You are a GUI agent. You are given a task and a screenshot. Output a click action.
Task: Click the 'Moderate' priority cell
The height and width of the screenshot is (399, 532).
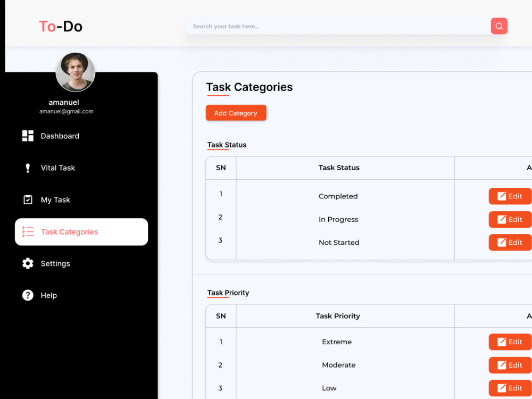(x=338, y=365)
